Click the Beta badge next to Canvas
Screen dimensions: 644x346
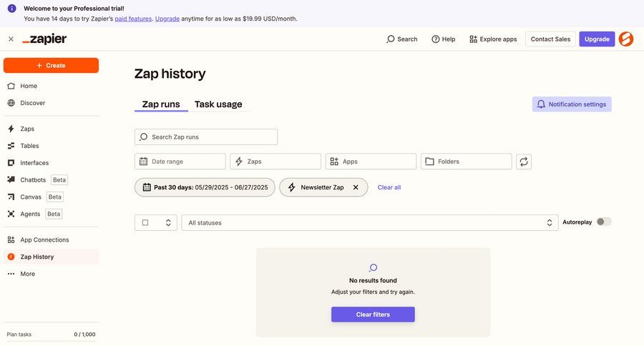pyautogui.click(x=54, y=197)
